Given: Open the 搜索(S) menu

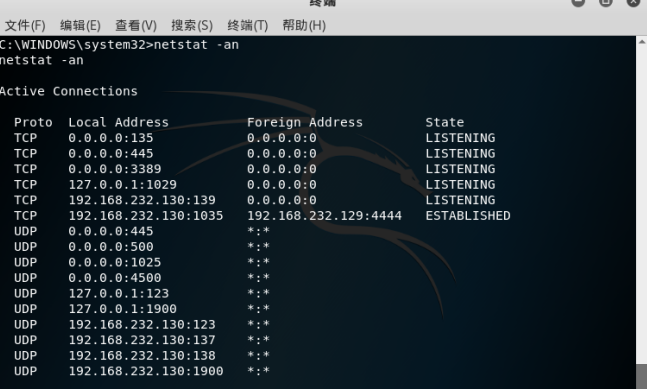Looking at the screenshot, I should (x=192, y=26).
